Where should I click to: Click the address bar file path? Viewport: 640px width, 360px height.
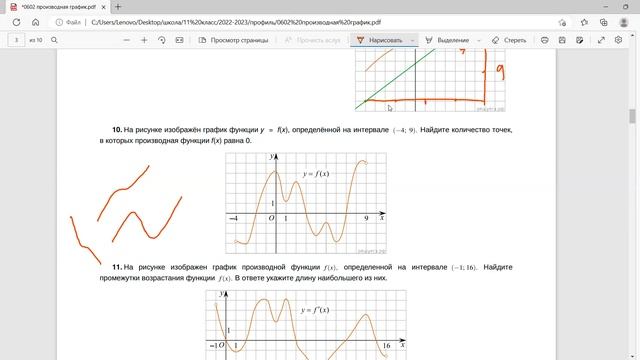(x=236, y=22)
